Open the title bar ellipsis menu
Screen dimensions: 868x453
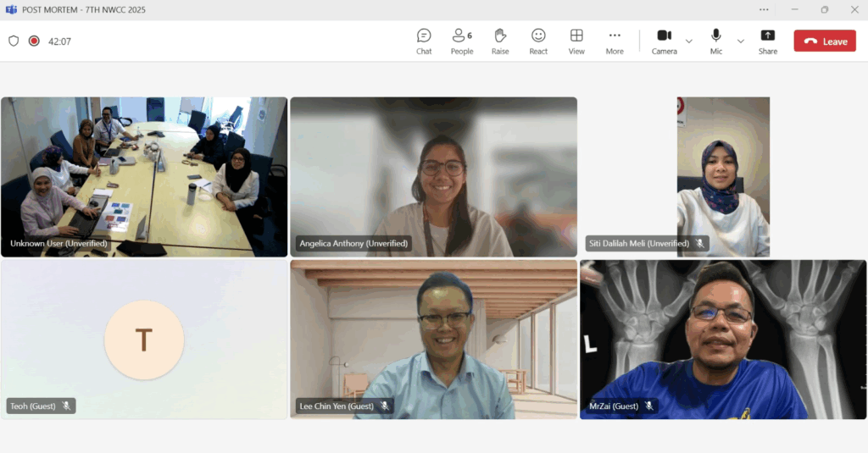click(764, 9)
